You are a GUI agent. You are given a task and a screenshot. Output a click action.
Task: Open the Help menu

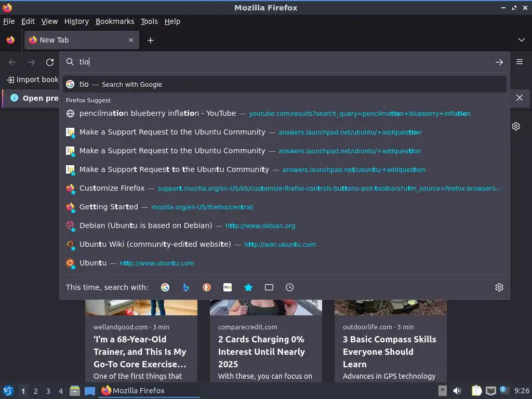(172, 21)
